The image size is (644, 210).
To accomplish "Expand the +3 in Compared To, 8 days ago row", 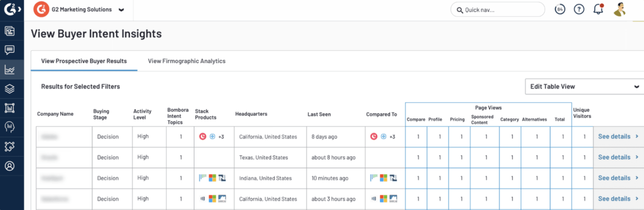I will point(392,137).
